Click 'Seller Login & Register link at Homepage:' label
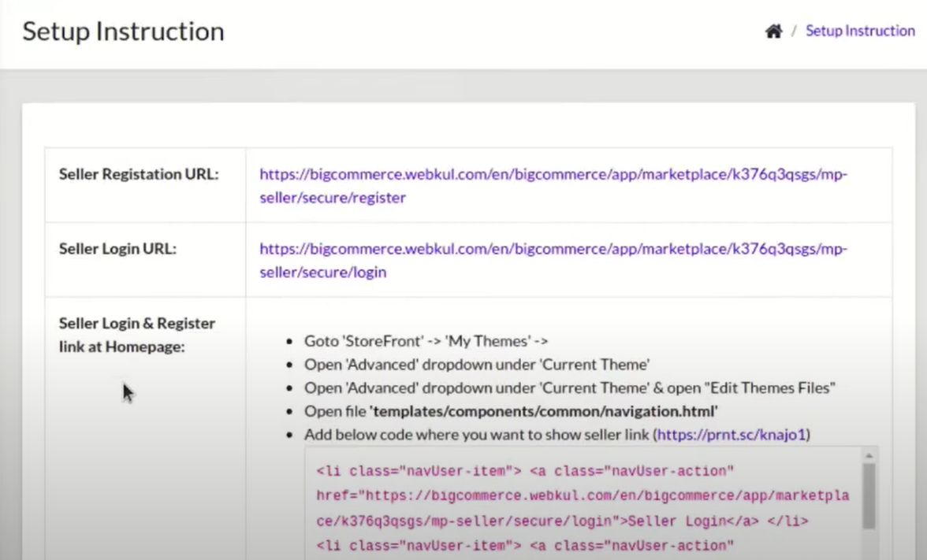This screenshot has width=927, height=560. (137, 335)
